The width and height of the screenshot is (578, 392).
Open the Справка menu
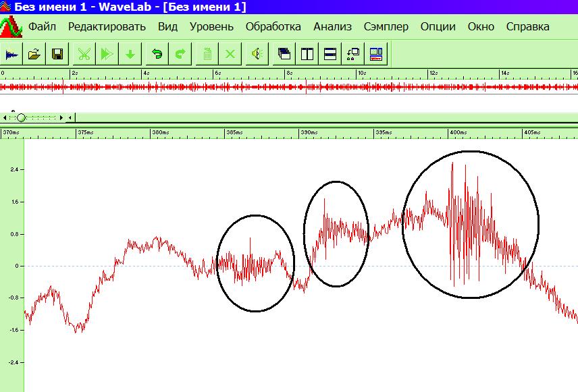(x=527, y=27)
